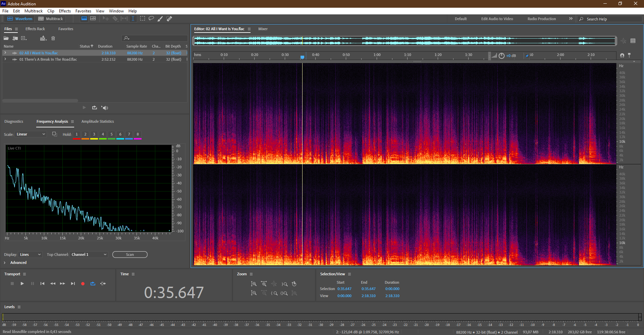Viewport: 644px width, 335px height.
Task: Select the Marquee Selection tool
Action: tap(143, 18)
